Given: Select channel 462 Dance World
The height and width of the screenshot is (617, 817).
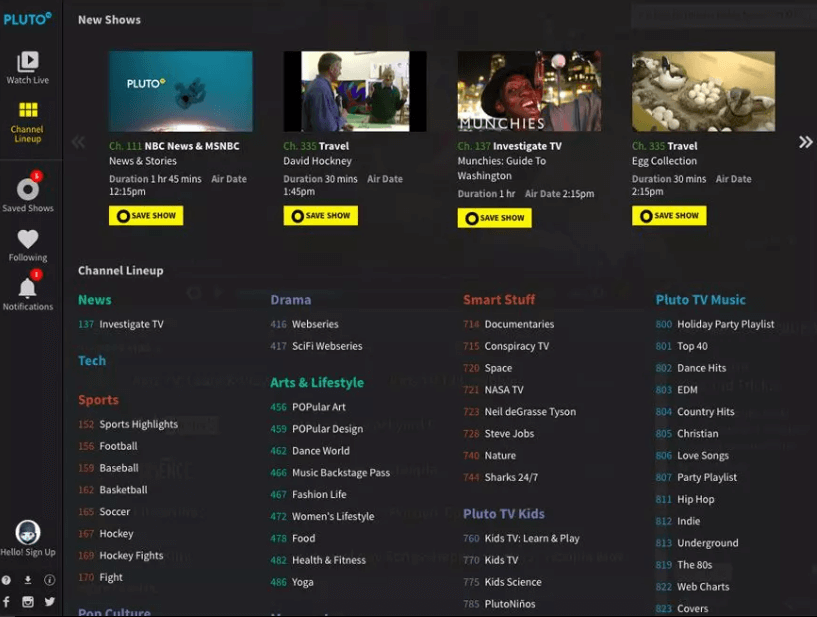Looking at the screenshot, I should pyautogui.click(x=310, y=451).
